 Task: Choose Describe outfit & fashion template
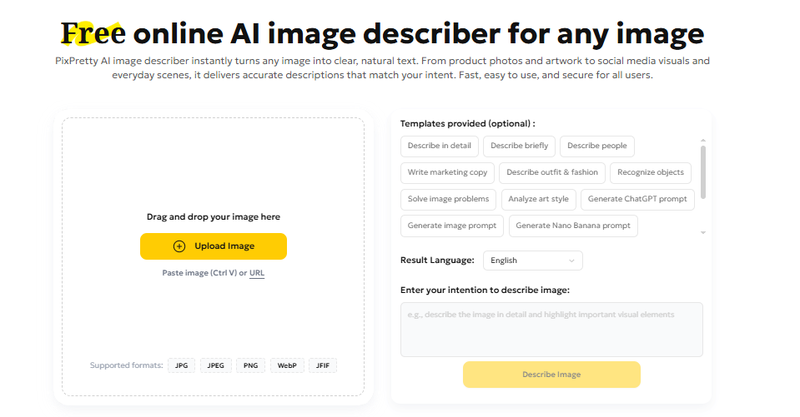552,172
